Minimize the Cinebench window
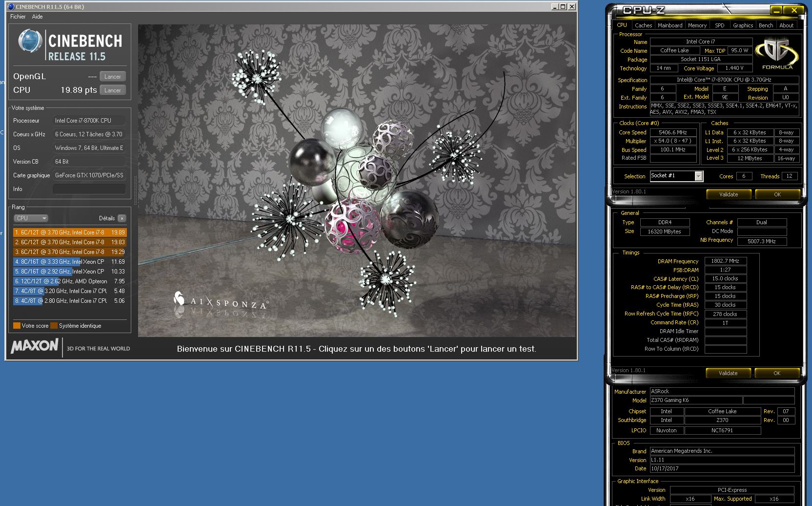 (555, 7)
